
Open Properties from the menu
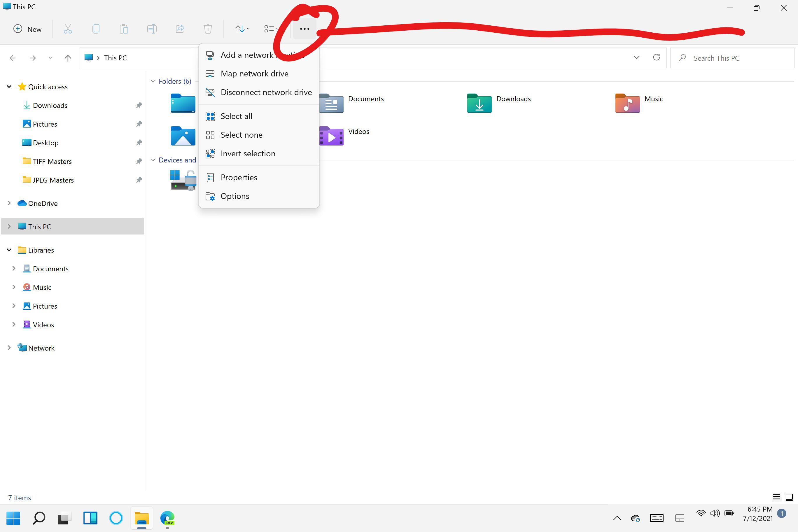(239, 177)
